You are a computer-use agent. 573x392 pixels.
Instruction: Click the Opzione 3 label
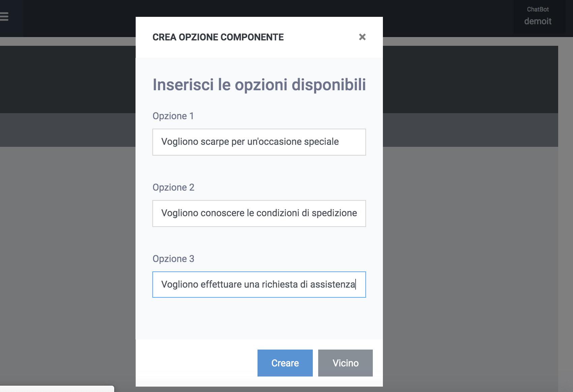(174, 259)
